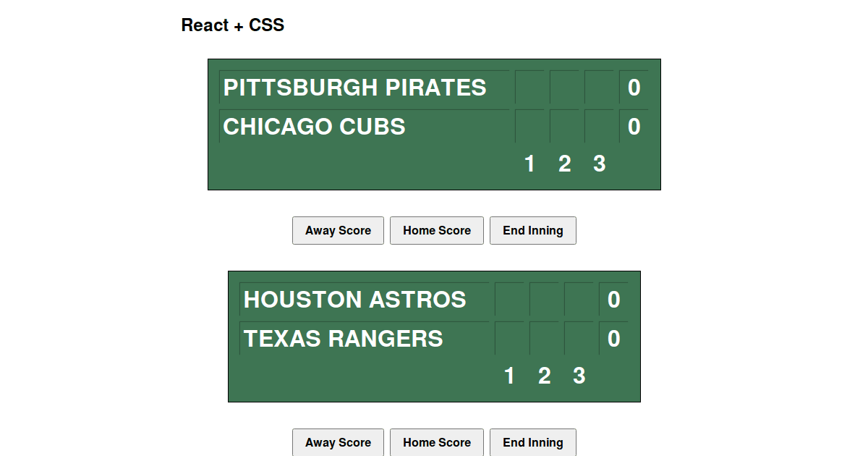Click Home Score under the Rangers scoreboard
Image resolution: width=868 pixels, height=456 pixels.
point(437,442)
